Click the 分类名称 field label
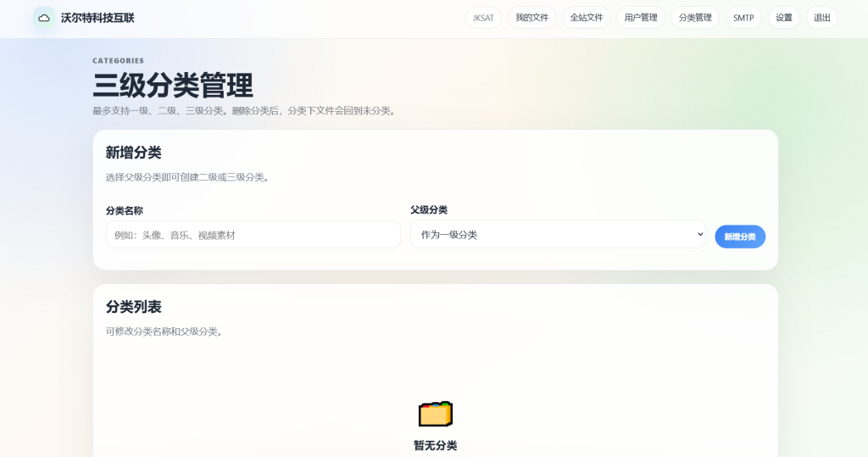Viewport: 868px width, 457px height. click(x=124, y=210)
